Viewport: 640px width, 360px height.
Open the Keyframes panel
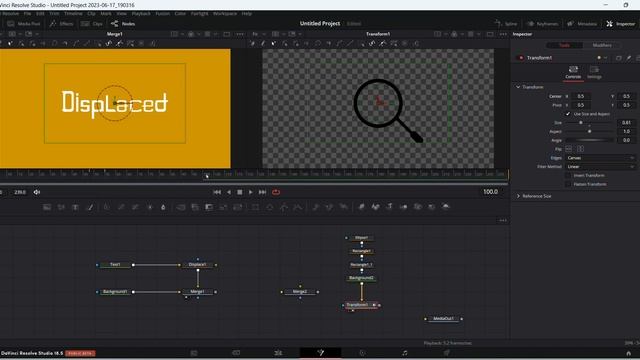point(542,24)
